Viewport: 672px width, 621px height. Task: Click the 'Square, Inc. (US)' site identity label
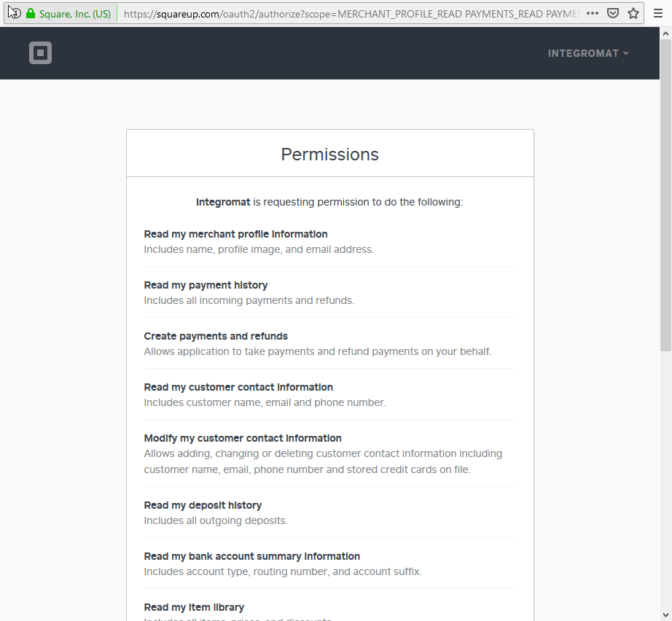click(75, 14)
